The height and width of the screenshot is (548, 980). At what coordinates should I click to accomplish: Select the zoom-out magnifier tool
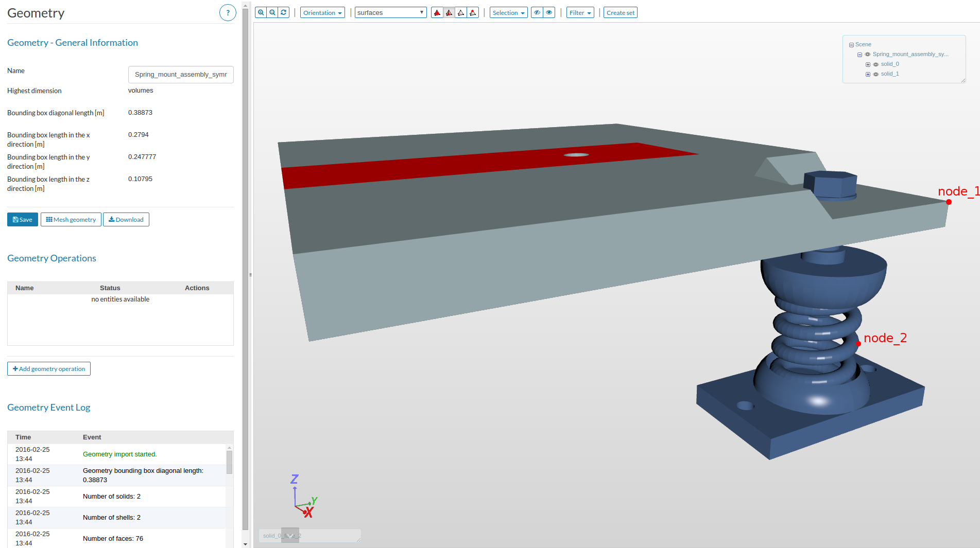click(272, 12)
